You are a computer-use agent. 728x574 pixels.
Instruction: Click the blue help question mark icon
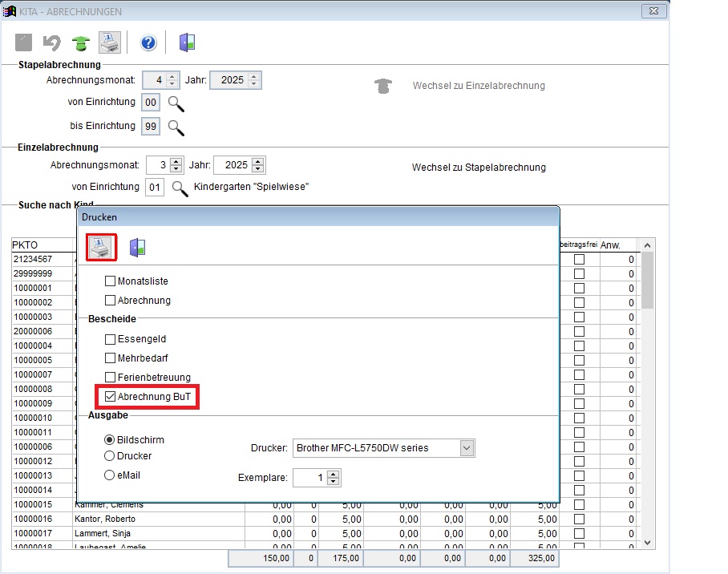point(148,43)
